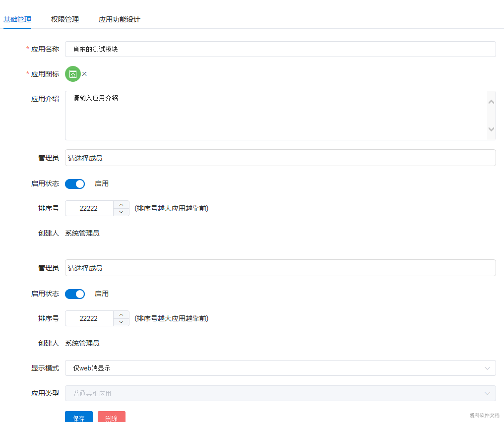
Task: Toggle the first 启用状态 switch
Action: (75, 184)
